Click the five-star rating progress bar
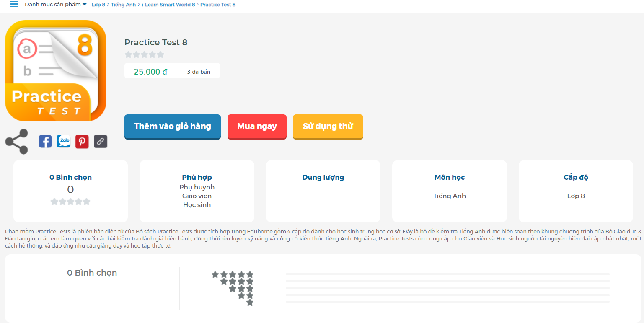The width and height of the screenshot is (644, 323). coord(447,274)
